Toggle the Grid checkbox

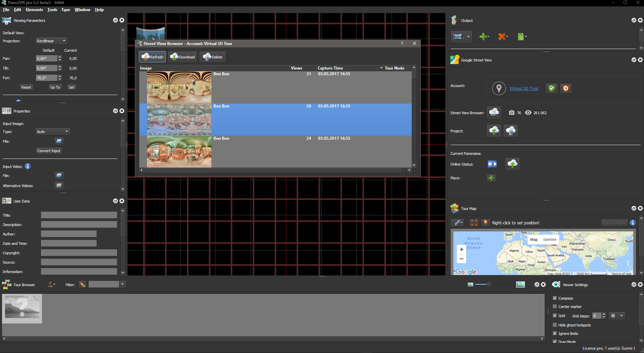(555, 316)
